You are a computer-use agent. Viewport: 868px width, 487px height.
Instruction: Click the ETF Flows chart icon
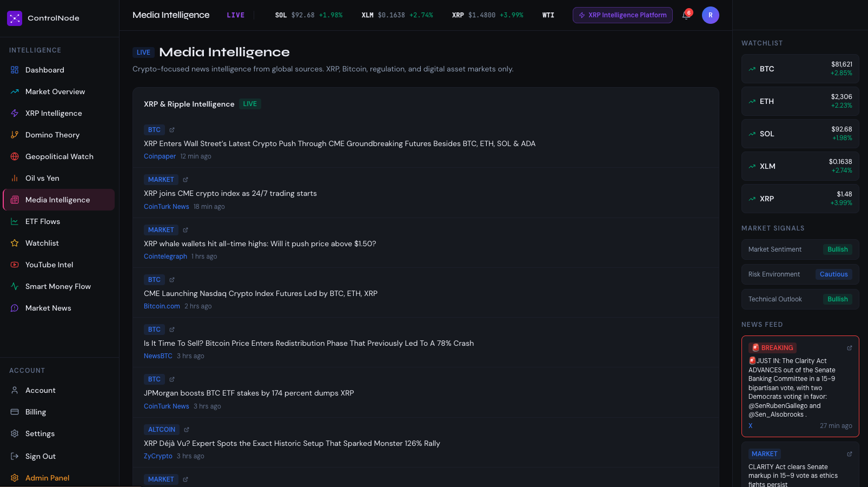click(x=15, y=221)
